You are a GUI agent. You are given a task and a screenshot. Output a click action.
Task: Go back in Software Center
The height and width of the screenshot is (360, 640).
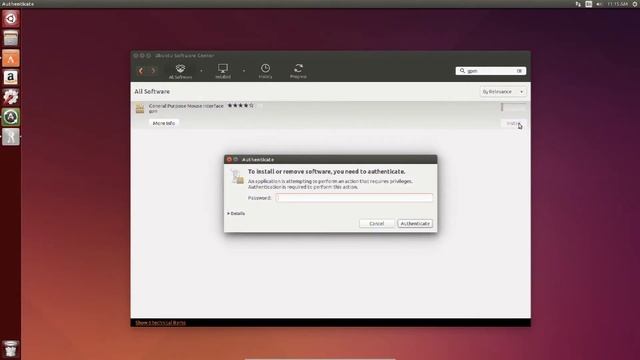pos(141,71)
